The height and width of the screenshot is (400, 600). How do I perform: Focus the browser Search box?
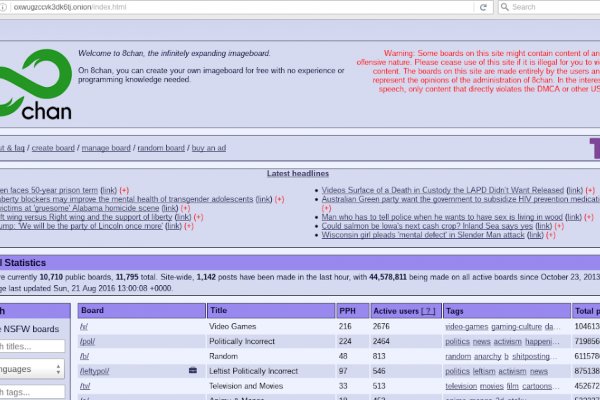[550, 7]
